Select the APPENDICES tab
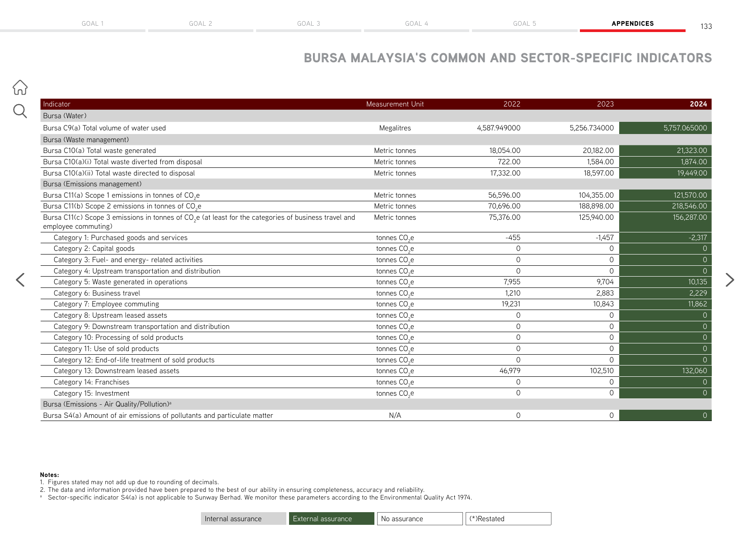Screen dimensions: 747x560 633,23
